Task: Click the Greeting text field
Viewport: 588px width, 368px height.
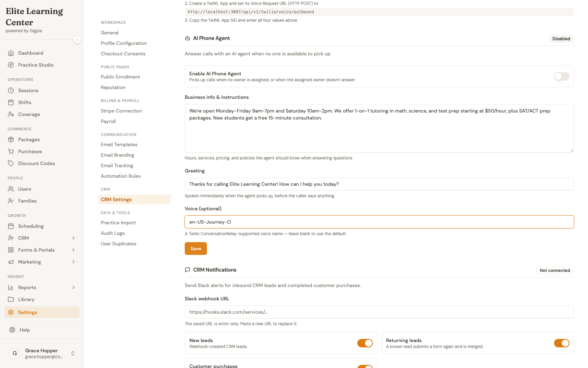Action: (x=379, y=184)
